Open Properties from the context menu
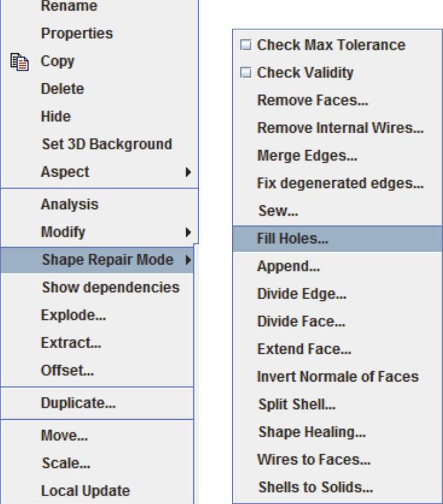Screen dimensions: 443x504 point(77,34)
